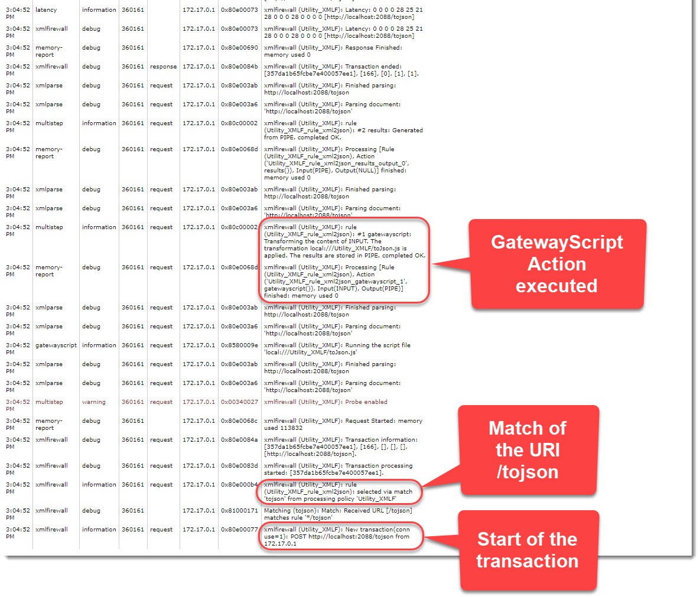Click message code 0x8580009e for the gatewayscript entry

[238, 345]
